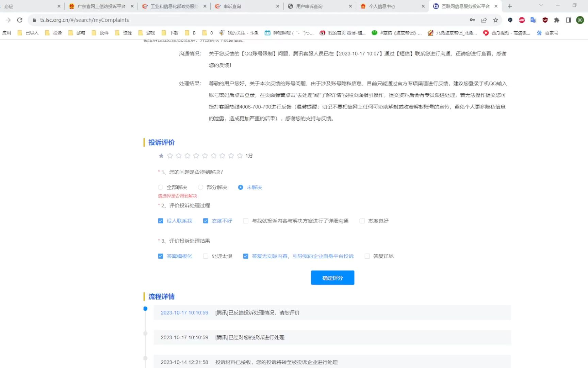
Task: Open the 软件 bookmark folder
Action: coord(100,33)
